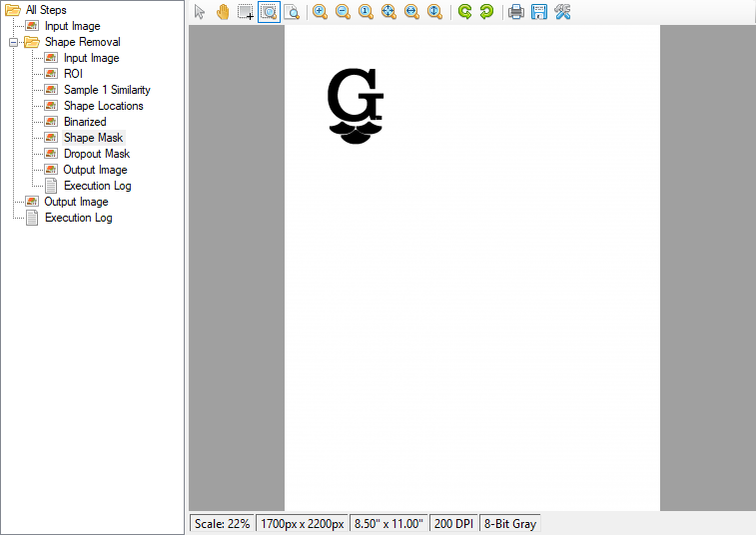
Task: Set zoom to actual size 1:1
Action: point(366,12)
